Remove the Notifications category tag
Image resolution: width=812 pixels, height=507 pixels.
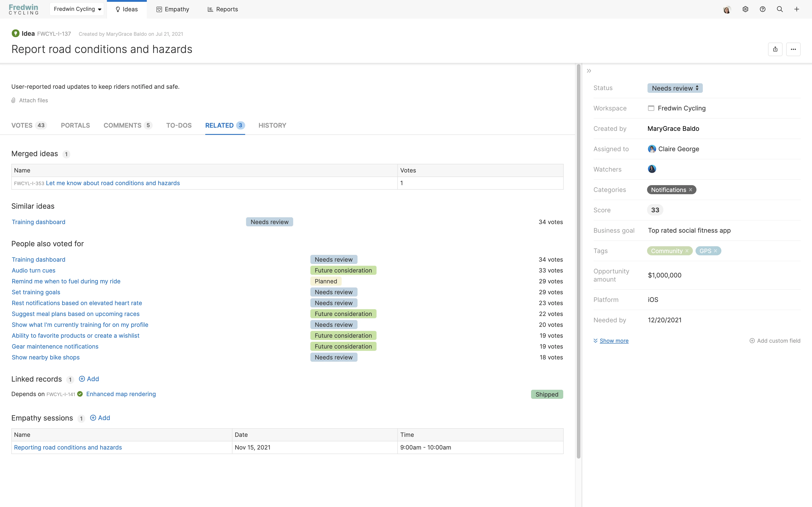pos(691,190)
